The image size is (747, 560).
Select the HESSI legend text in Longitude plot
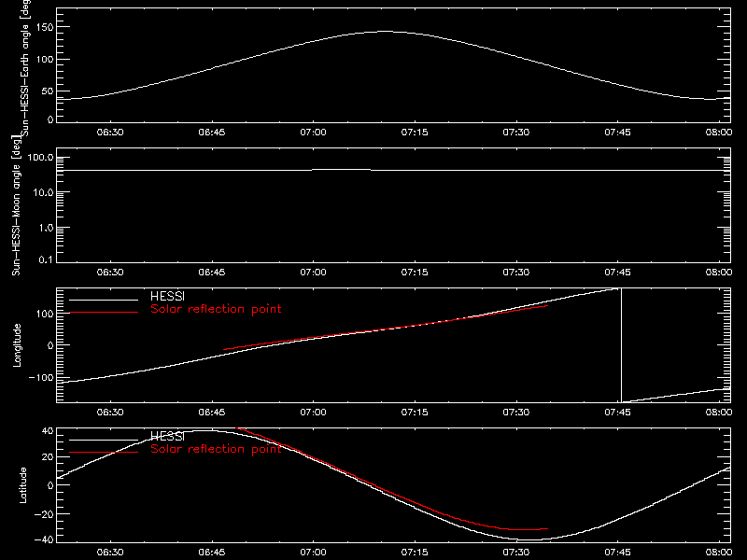click(167, 296)
